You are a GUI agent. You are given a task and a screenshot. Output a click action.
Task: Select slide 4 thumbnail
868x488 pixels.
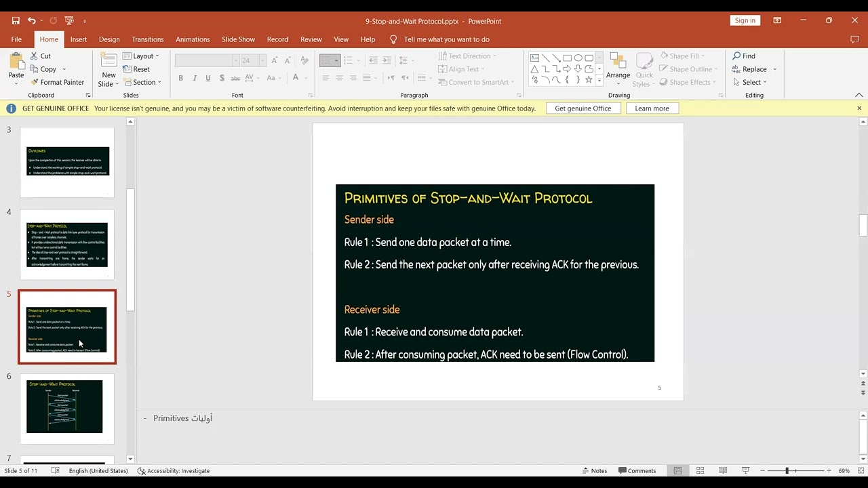point(67,245)
